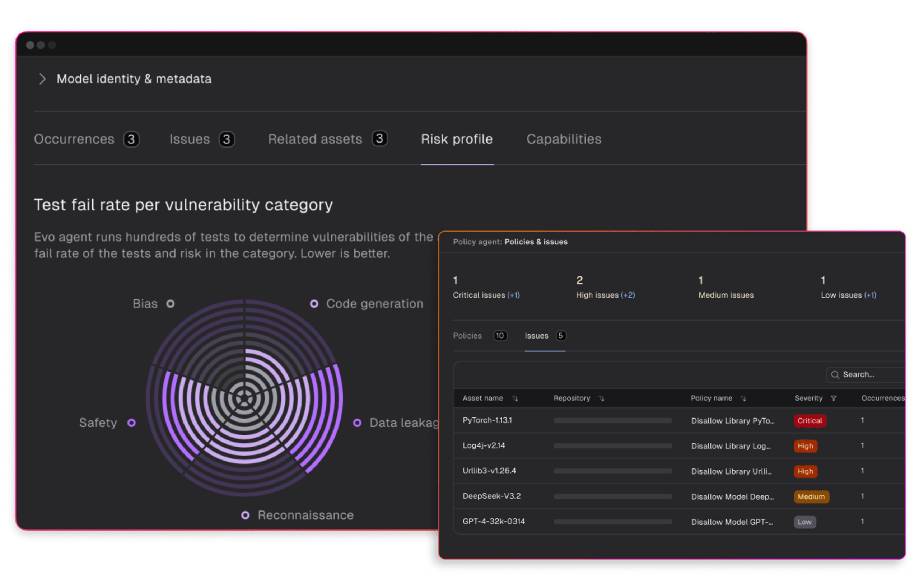Click the search magnifier icon
This screenshot has height=588, width=919.
835,374
